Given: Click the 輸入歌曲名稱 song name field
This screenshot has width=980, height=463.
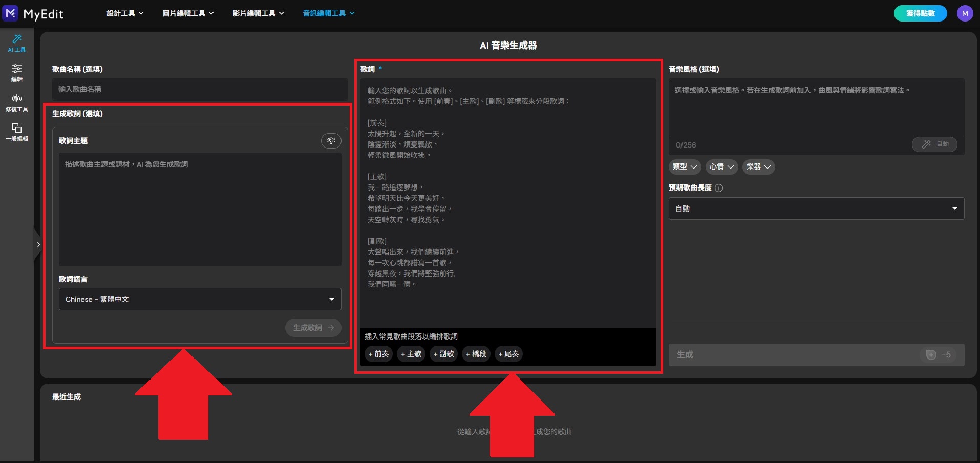Looking at the screenshot, I should [199, 90].
